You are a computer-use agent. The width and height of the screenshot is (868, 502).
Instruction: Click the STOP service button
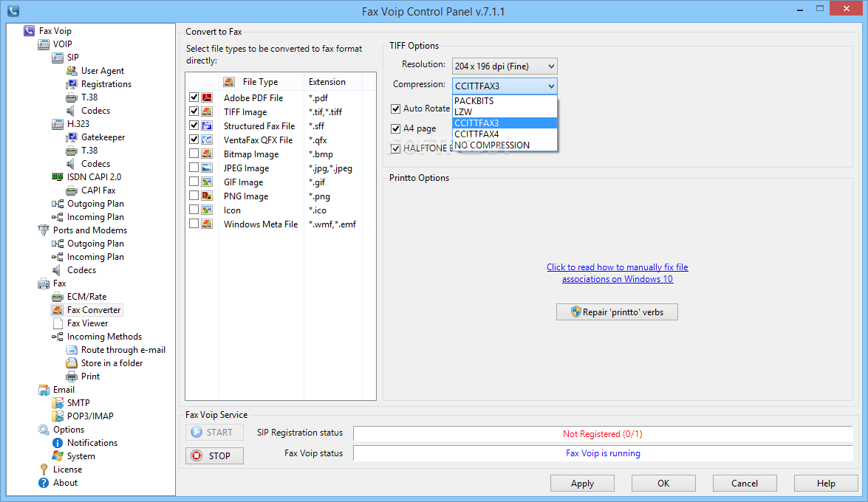point(214,455)
